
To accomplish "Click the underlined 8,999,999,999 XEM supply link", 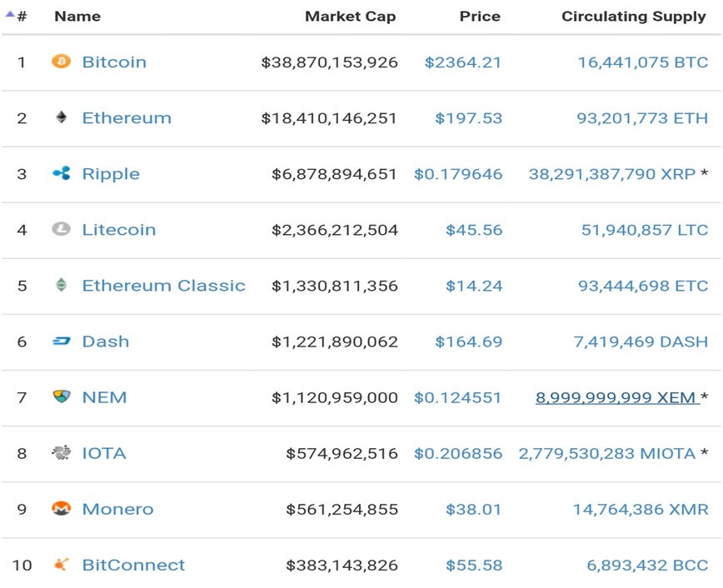I will (616, 397).
